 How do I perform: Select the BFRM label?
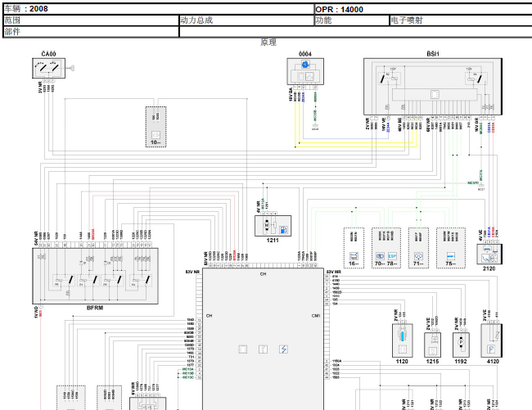95,308
